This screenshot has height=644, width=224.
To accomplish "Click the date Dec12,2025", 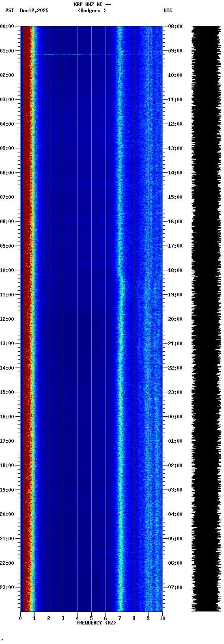I will 34,11.
